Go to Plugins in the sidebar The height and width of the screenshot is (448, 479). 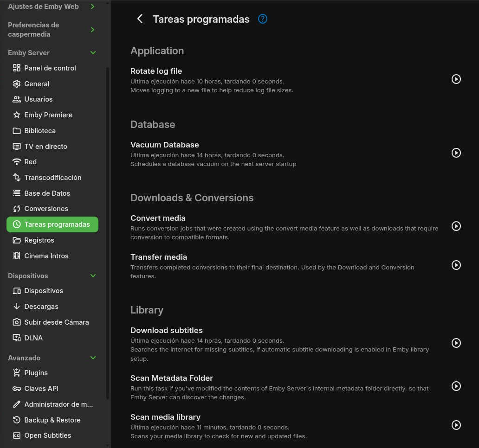click(x=36, y=373)
